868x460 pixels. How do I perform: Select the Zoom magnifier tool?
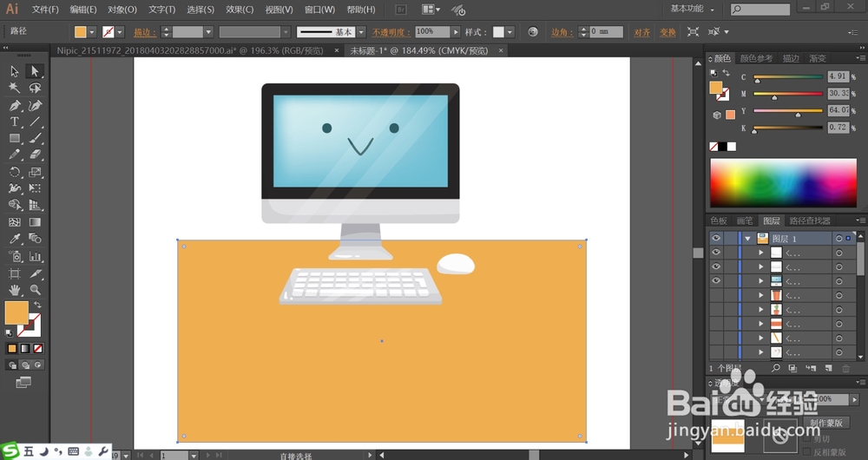pos(35,290)
